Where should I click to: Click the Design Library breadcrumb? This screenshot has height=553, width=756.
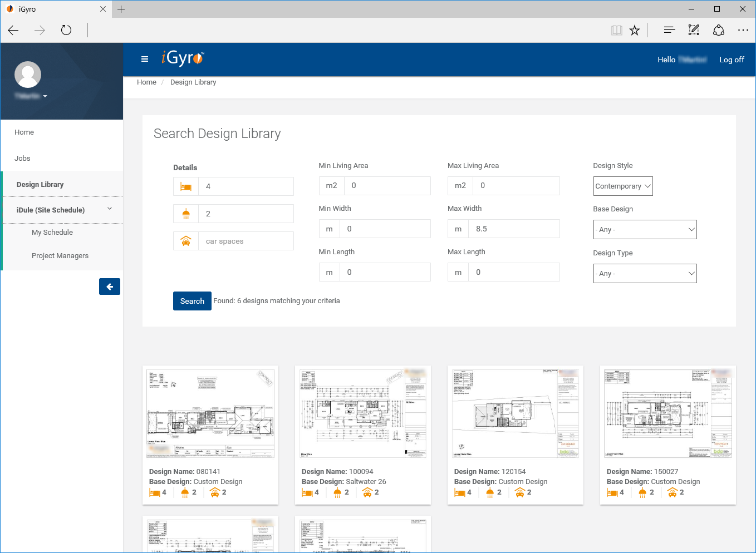(x=193, y=82)
